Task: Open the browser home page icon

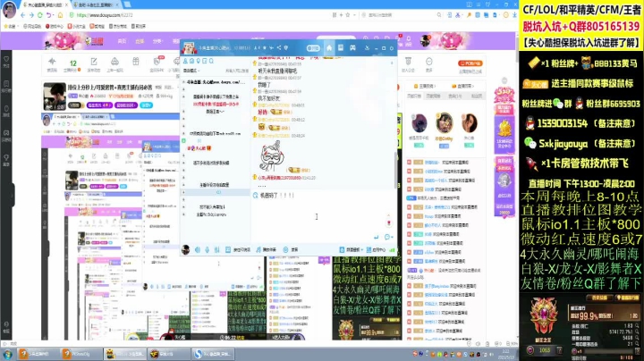Action: (x=60, y=15)
